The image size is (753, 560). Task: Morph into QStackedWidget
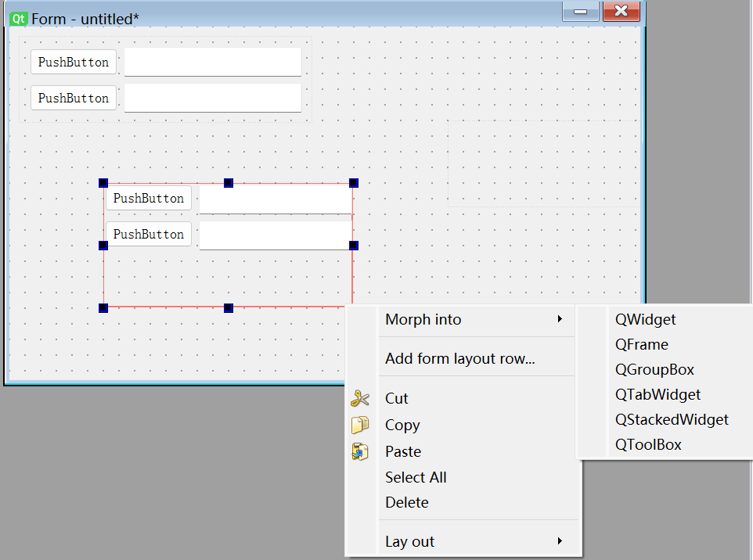(672, 419)
